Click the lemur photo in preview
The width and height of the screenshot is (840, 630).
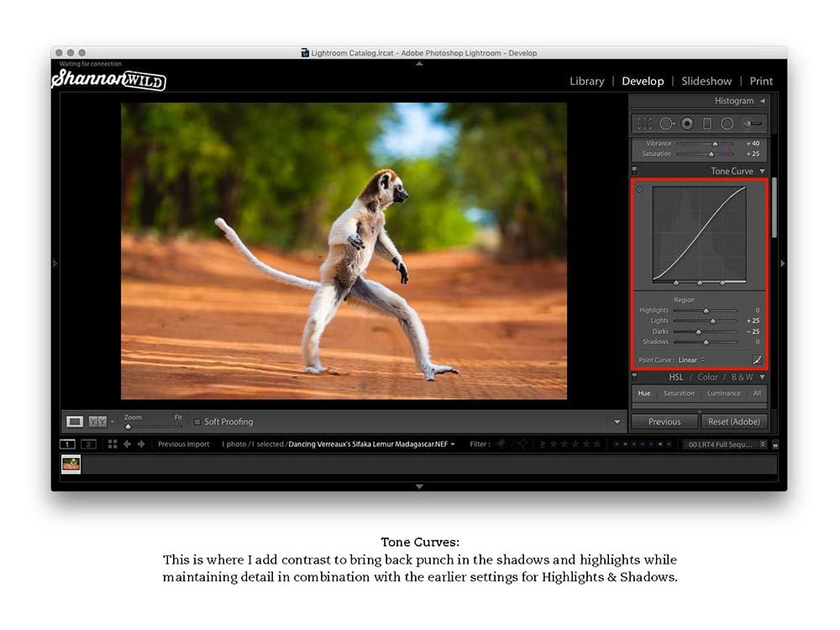pos(344,251)
